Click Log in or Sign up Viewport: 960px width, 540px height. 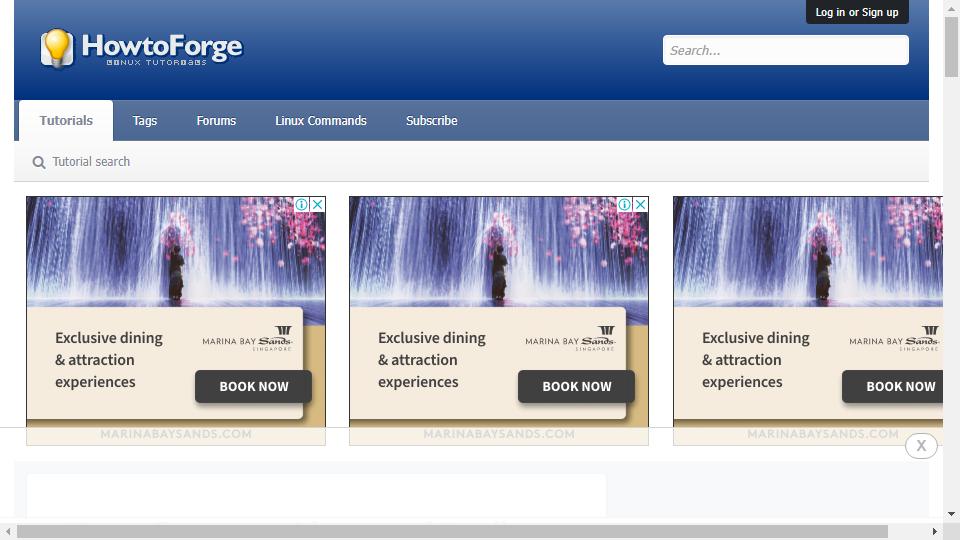coord(857,12)
